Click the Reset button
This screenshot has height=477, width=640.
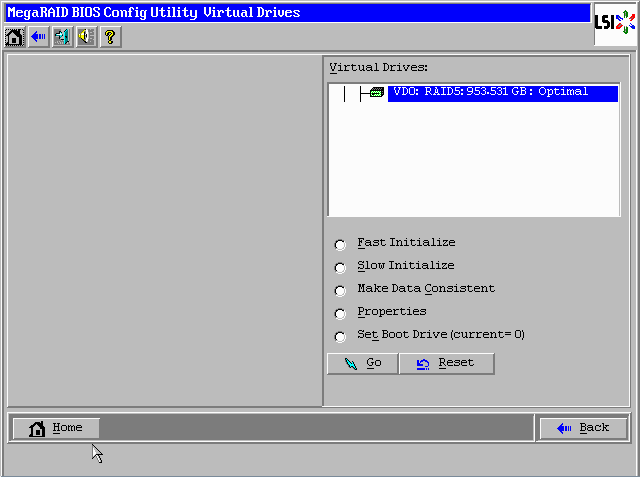coord(447,363)
